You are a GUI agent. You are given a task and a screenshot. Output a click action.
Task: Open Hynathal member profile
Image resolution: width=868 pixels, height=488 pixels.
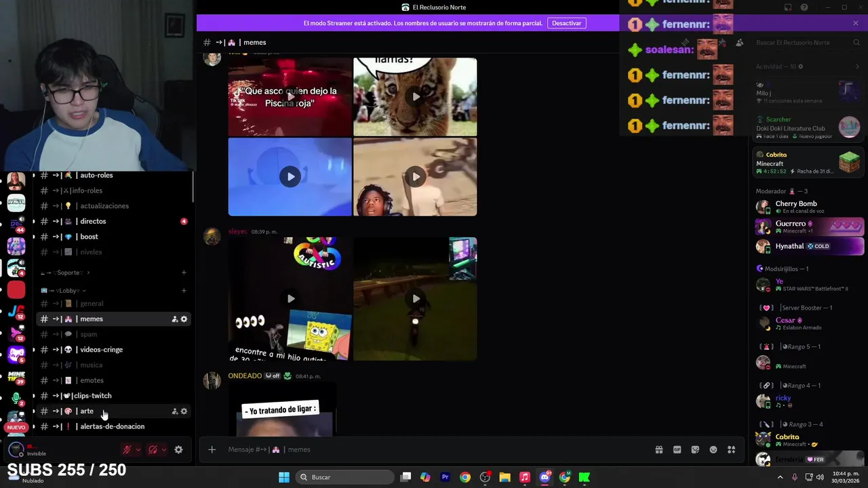click(x=808, y=246)
